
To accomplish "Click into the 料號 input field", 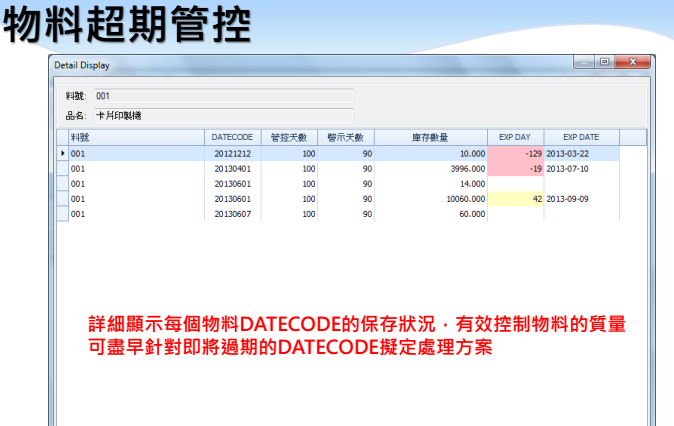I will click(x=223, y=96).
